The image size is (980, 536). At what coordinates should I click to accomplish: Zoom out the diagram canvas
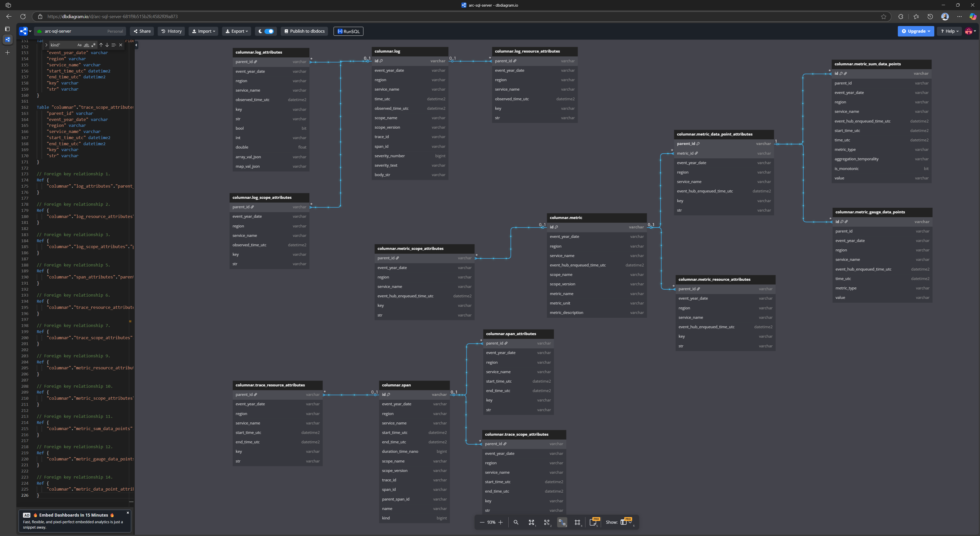coord(482,522)
